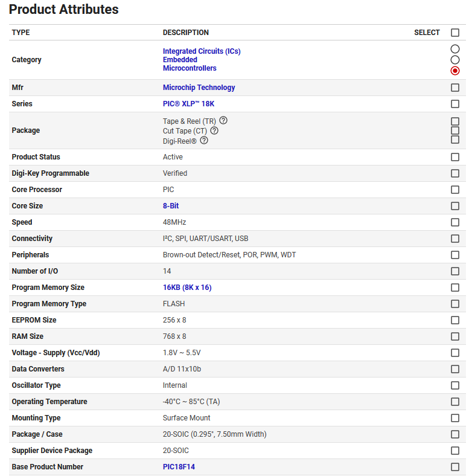
Task: Click the 8-Bit core size link
Action: 171,206
